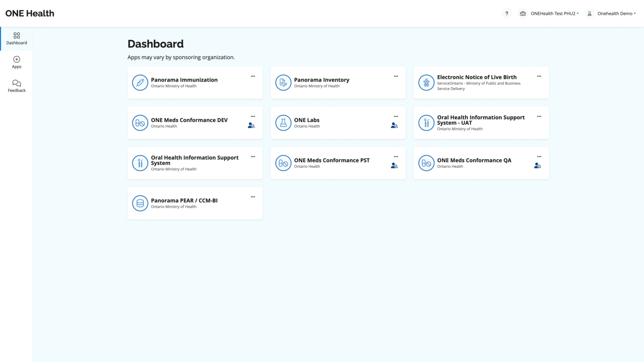Click the Oral Health Information Support System dental icon

click(x=140, y=163)
